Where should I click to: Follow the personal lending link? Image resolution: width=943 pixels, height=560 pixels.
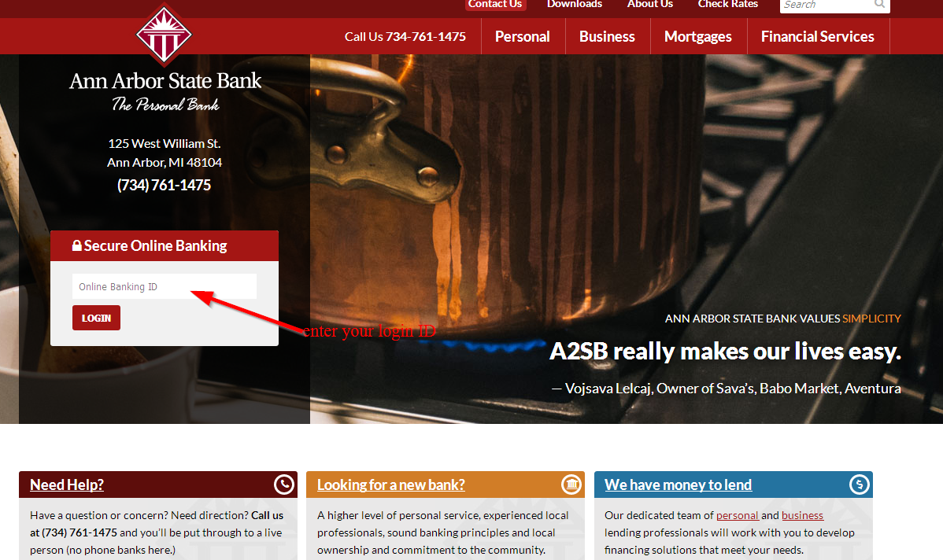click(x=738, y=515)
